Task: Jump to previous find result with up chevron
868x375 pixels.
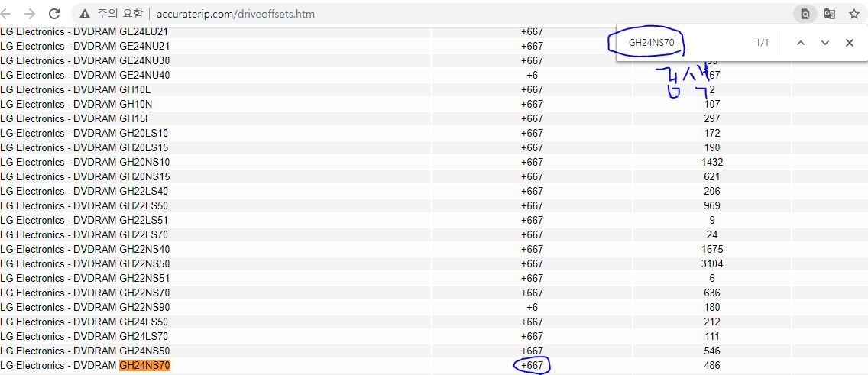Action: (x=801, y=43)
